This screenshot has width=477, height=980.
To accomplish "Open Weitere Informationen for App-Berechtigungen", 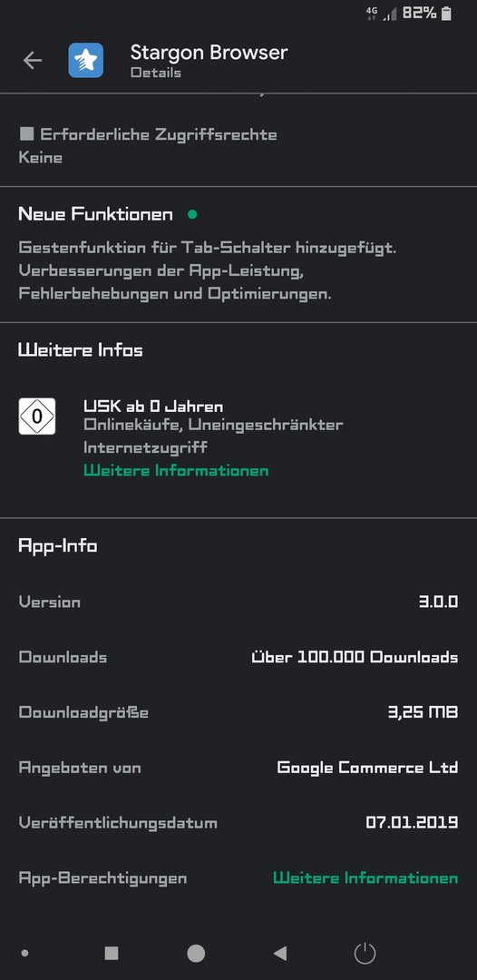I will click(365, 878).
